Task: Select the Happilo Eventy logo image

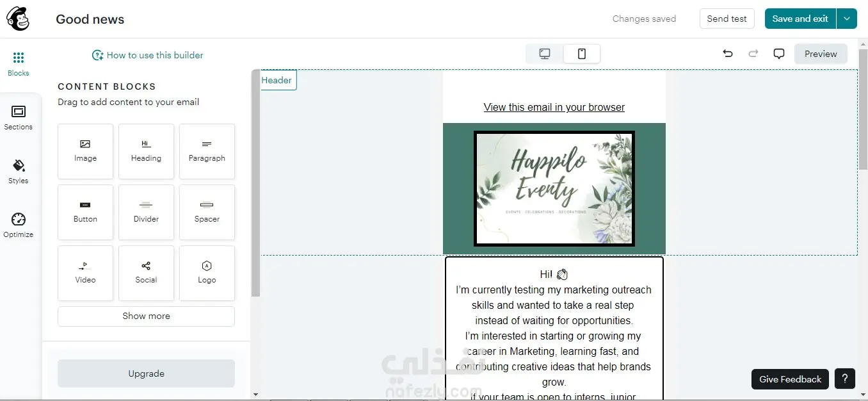Action: click(554, 188)
